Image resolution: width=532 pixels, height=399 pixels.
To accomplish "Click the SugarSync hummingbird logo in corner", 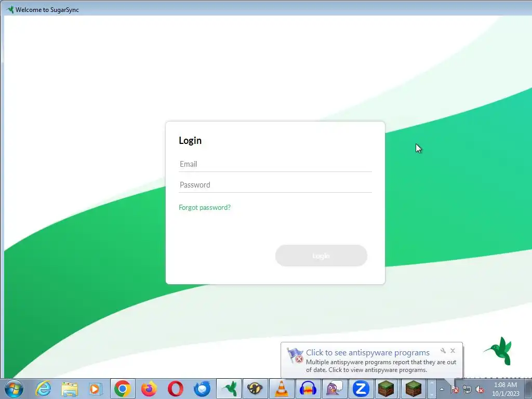I will 498,351.
